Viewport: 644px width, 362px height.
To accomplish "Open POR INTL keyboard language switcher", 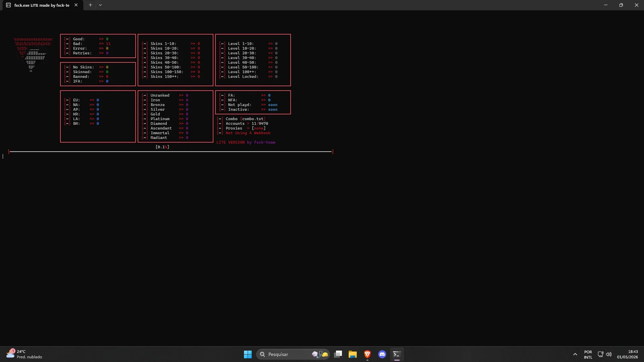I will (588, 355).
